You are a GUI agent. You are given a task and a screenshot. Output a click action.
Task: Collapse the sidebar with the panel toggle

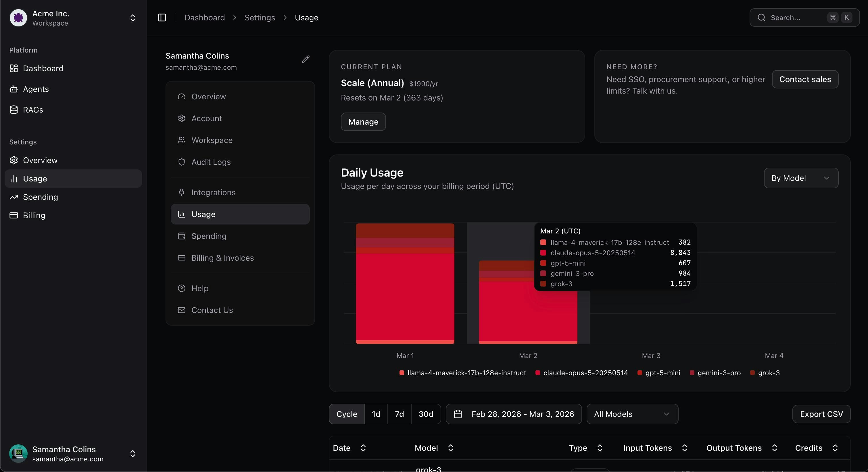(x=162, y=18)
